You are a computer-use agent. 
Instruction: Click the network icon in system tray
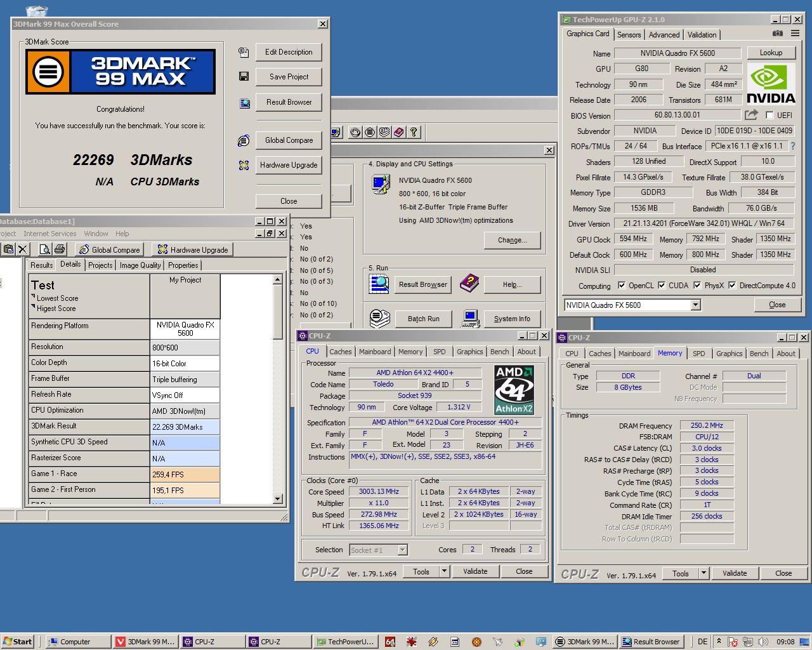point(748,642)
